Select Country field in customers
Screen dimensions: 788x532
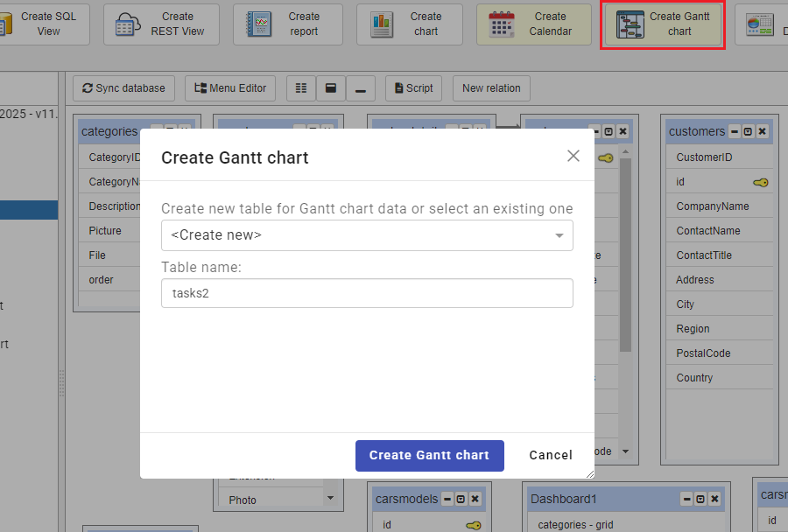[719, 378]
